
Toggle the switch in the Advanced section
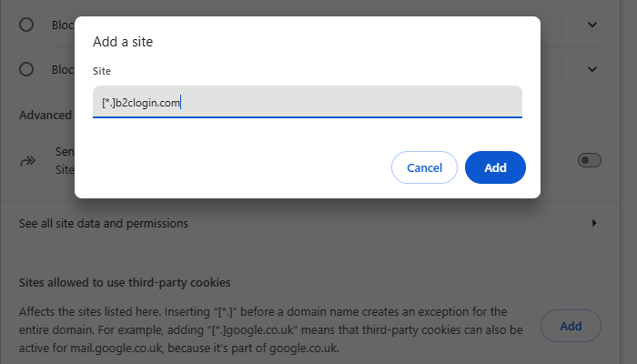[590, 160]
